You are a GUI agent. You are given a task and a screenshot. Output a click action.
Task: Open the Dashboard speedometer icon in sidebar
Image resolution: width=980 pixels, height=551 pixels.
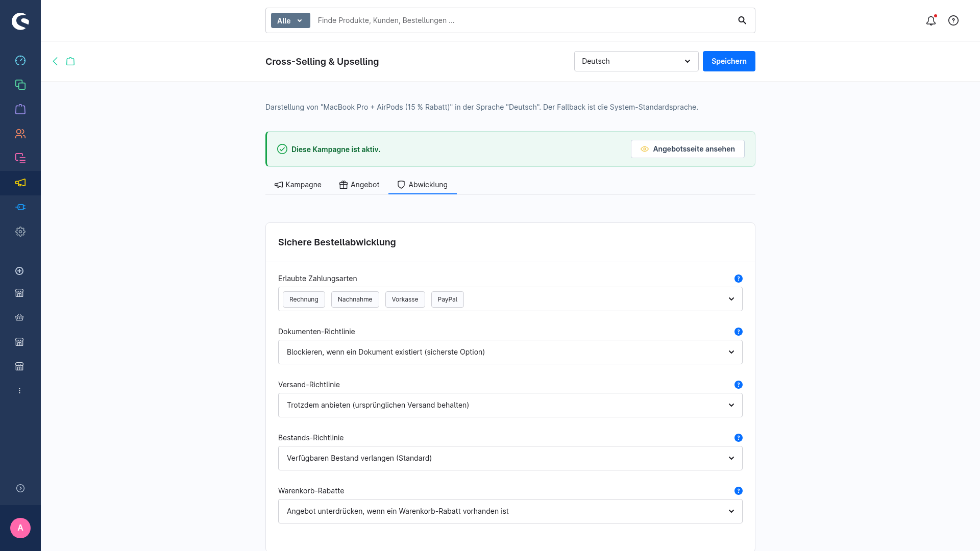coord(20,60)
